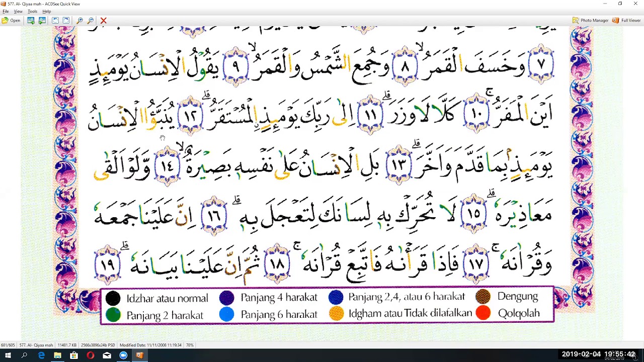
Task: Rotate the image right
Action: coord(66,21)
